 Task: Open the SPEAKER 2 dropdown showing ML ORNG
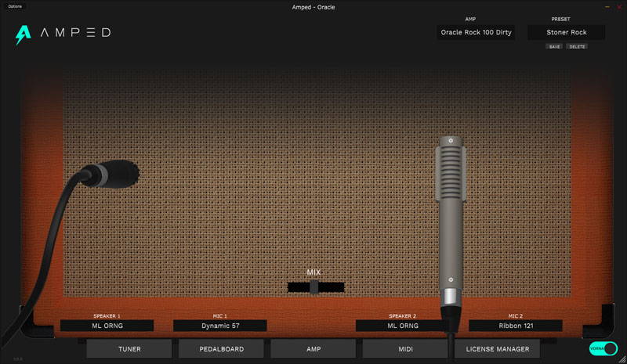(x=402, y=326)
